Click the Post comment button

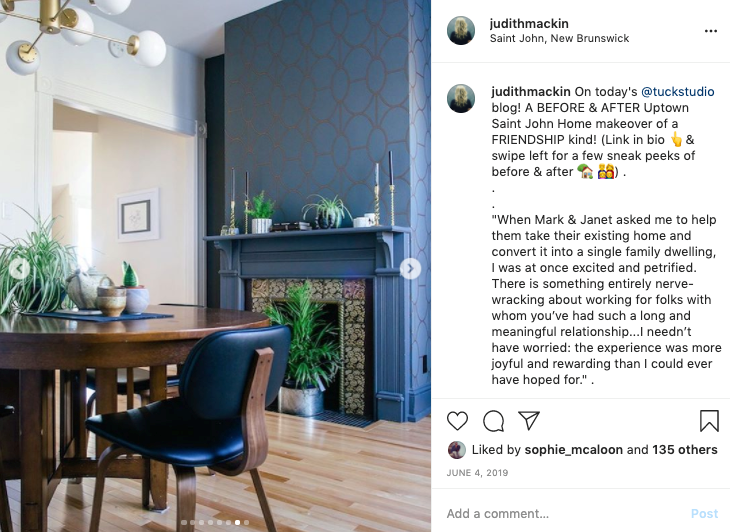(704, 513)
